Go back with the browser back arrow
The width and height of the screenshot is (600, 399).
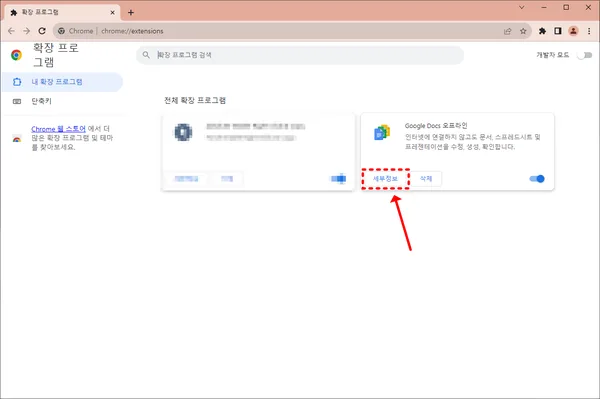point(11,31)
